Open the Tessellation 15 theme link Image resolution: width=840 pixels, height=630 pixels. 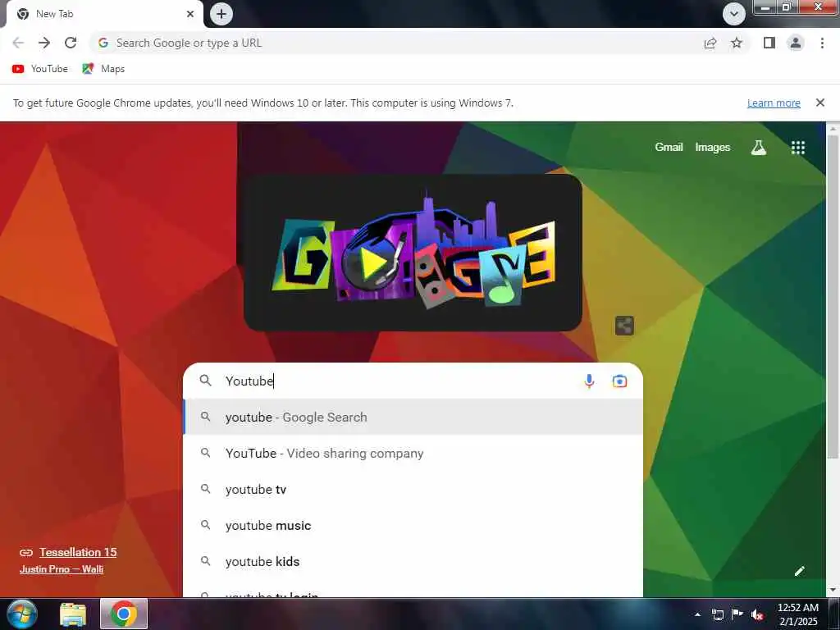click(78, 552)
